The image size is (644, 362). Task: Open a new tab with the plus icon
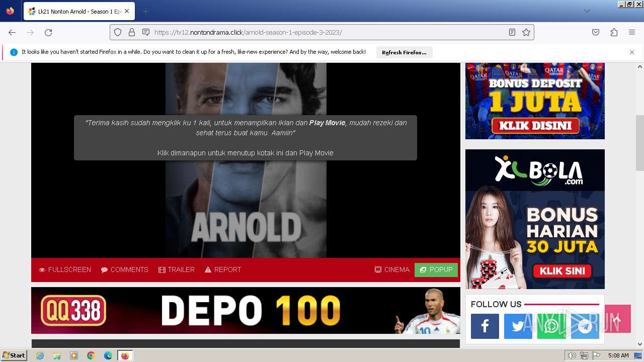click(145, 11)
